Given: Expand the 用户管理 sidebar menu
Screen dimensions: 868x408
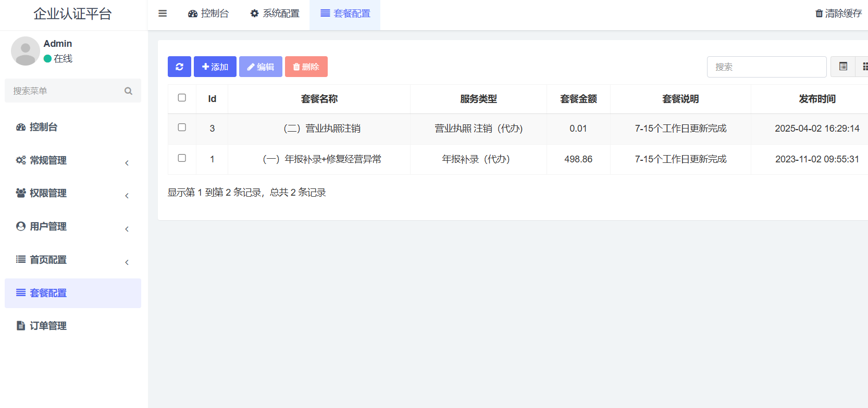Looking at the screenshot, I should coord(48,226).
